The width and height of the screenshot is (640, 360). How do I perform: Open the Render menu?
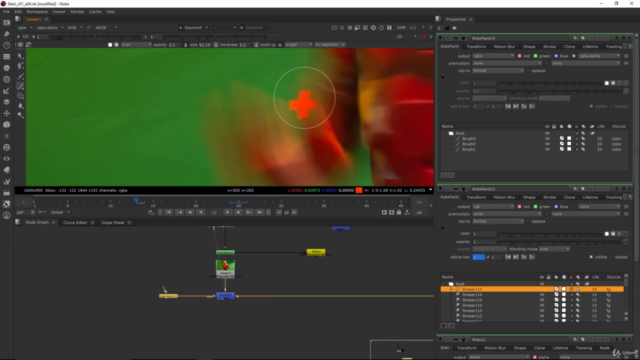coord(77,12)
